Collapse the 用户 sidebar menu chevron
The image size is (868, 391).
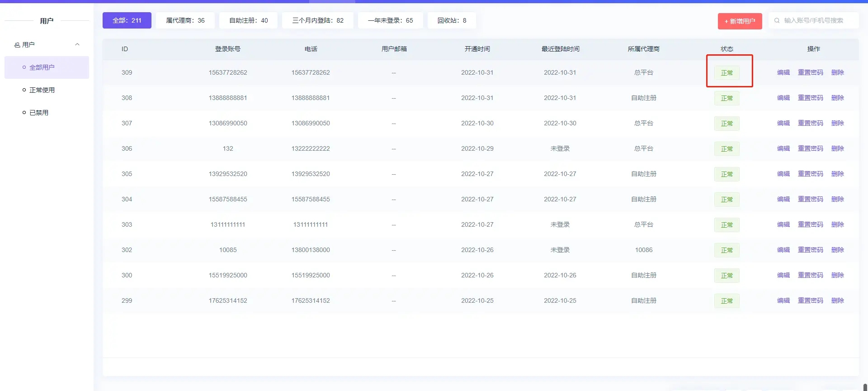[77, 44]
